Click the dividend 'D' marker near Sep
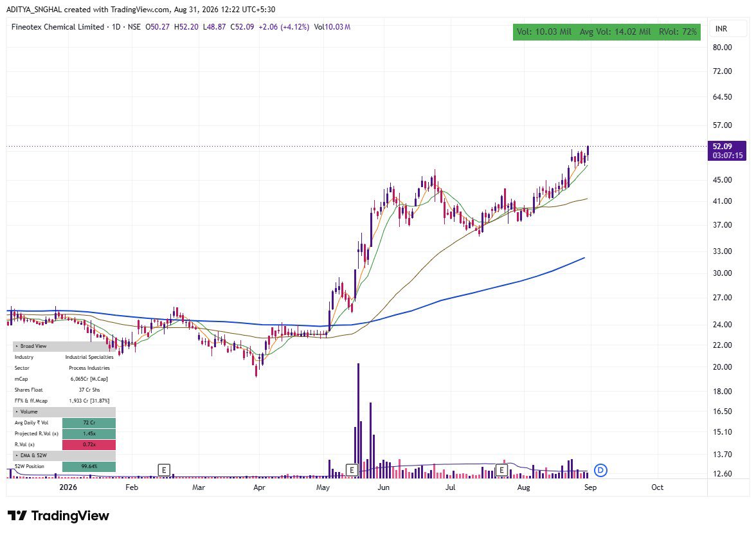This screenshot has height=535, width=756. click(600, 470)
